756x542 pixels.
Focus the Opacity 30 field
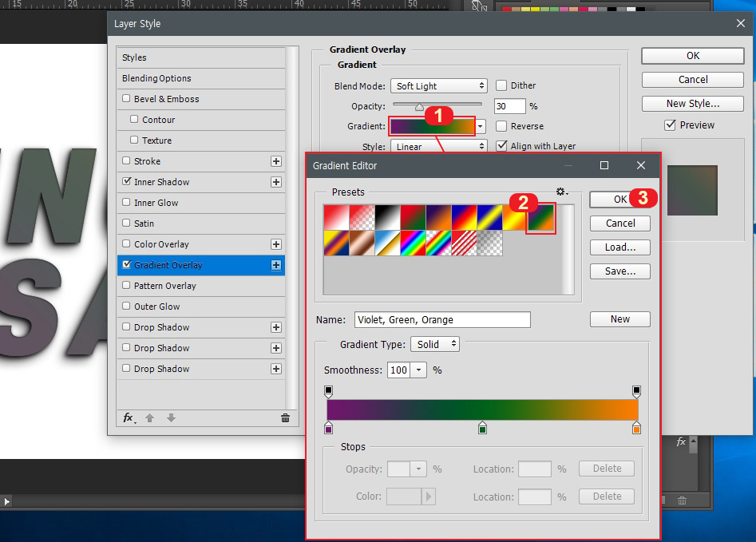(509, 106)
